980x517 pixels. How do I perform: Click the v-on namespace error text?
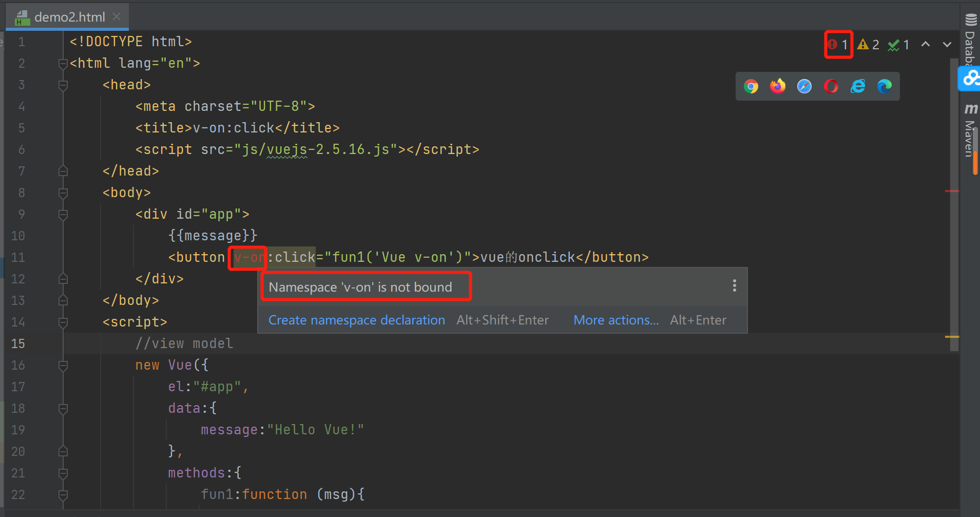click(x=249, y=257)
